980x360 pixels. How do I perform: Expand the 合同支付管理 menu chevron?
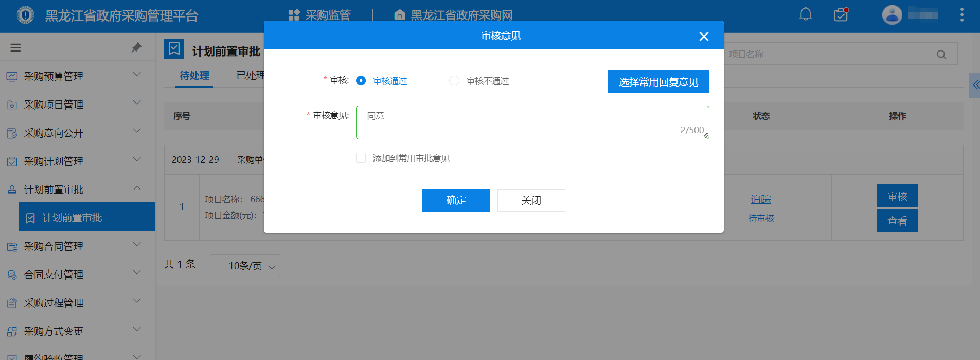137,273
